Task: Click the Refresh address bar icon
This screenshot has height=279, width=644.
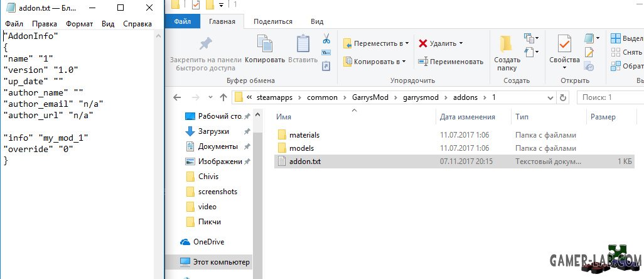Action: (563, 97)
